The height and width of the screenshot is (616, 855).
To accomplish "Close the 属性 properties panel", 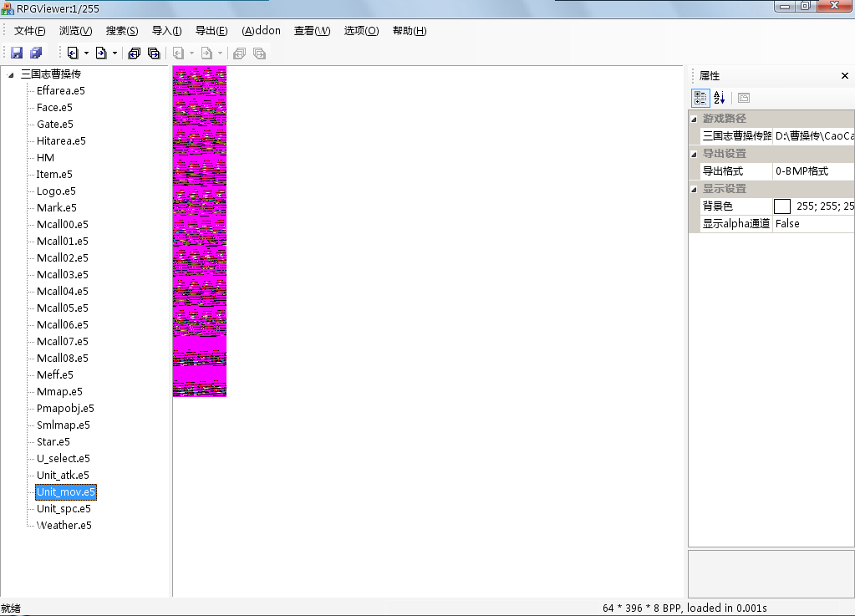I will [844, 76].
